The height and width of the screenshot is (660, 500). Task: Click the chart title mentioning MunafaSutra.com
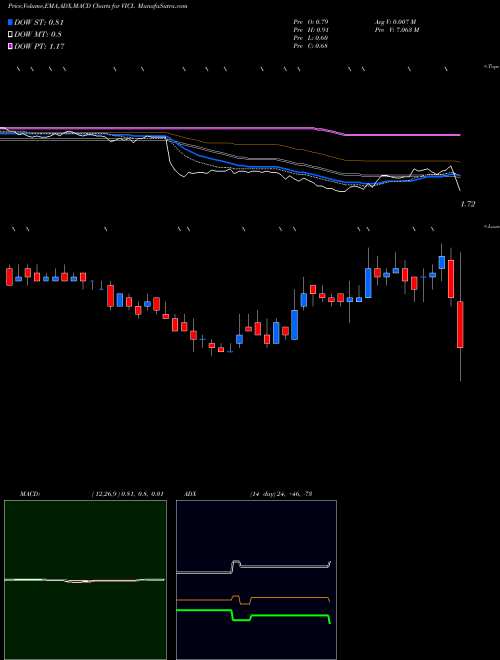pyautogui.click(x=98, y=6)
